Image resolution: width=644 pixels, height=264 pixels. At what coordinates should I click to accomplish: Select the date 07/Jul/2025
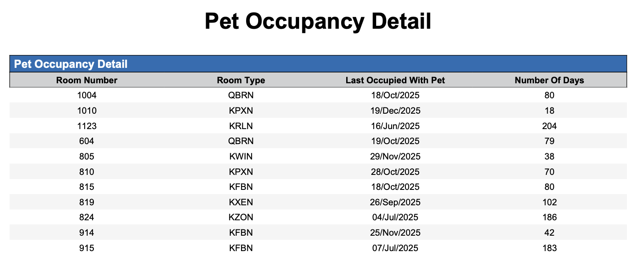395,248
